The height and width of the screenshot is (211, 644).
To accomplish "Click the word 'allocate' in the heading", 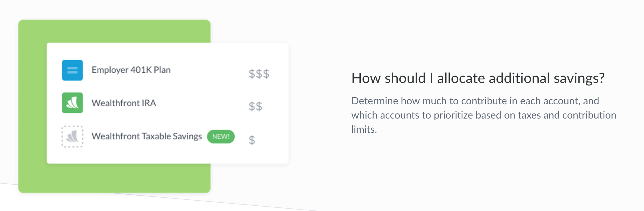I will pos(461,79).
